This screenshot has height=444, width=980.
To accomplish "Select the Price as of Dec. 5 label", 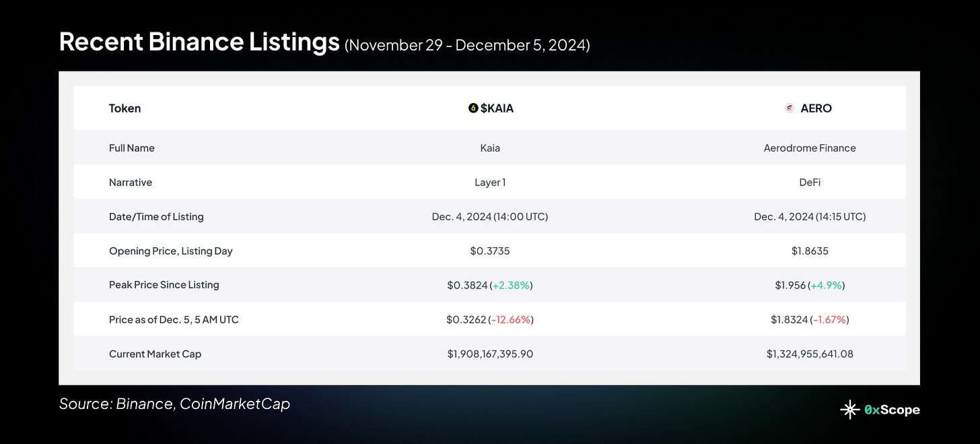I will point(174,319).
